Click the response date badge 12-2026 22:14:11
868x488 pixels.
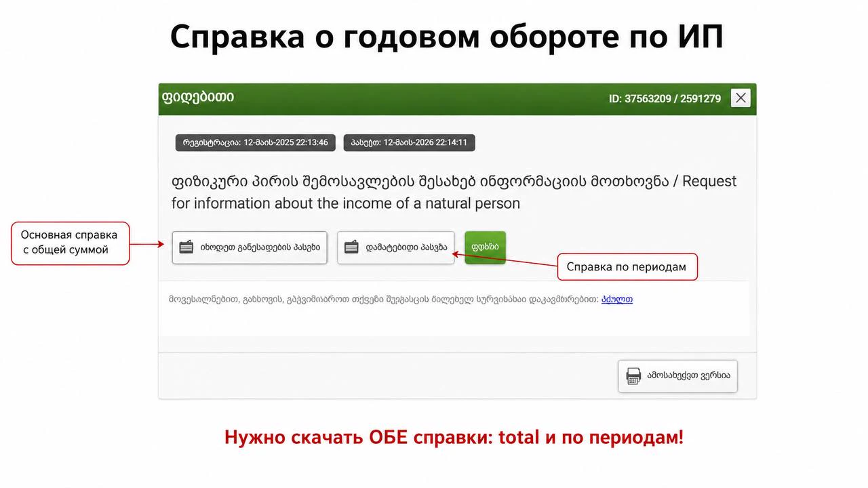pyautogui.click(x=410, y=143)
